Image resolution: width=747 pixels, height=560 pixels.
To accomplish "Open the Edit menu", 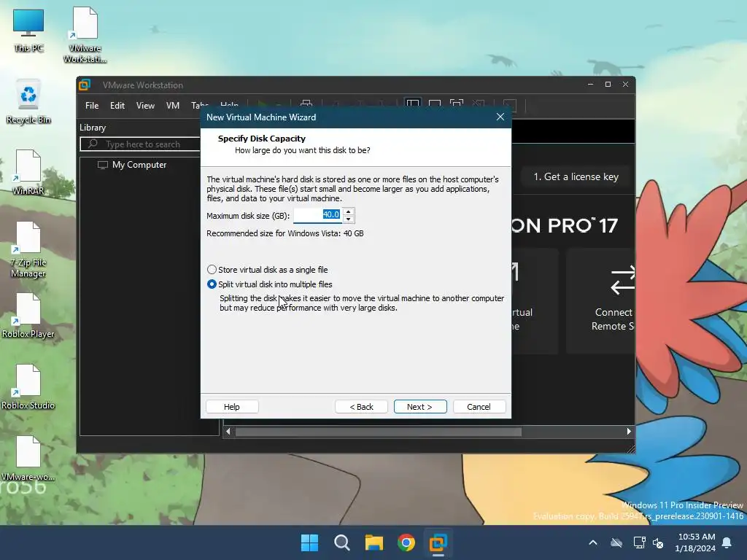I will click(x=117, y=106).
